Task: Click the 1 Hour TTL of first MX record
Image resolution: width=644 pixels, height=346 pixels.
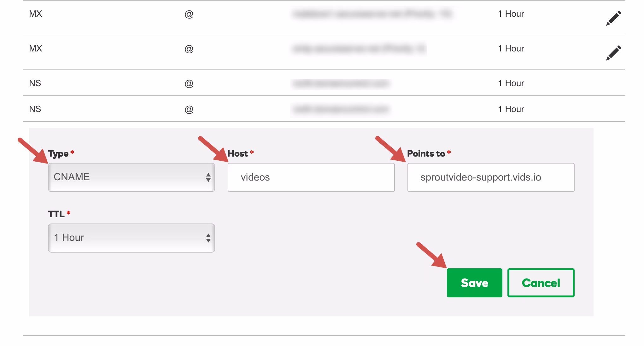Action: point(511,14)
